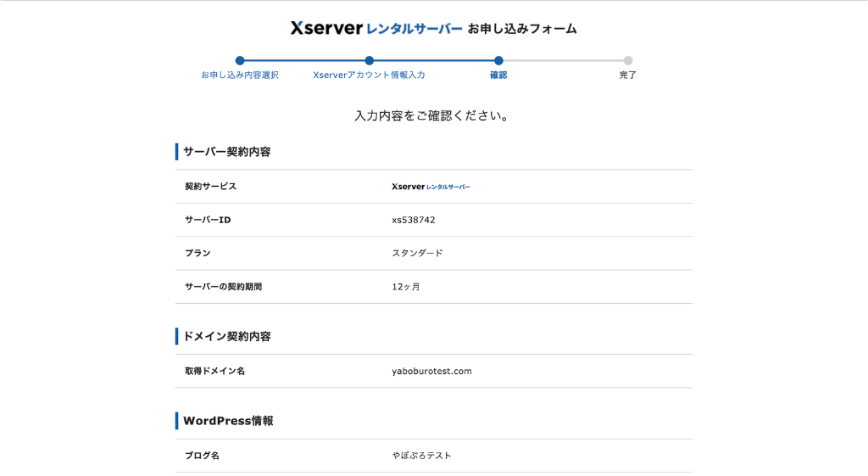Click the blog name value やぼぶろテスト
The image size is (868, 476).
[x=422, y=456]
